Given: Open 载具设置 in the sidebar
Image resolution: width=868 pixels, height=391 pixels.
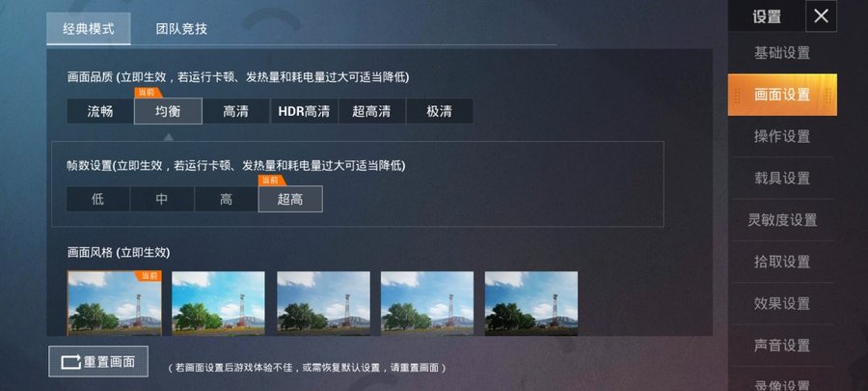Looking at the screenshot, I should click(781, 179).
